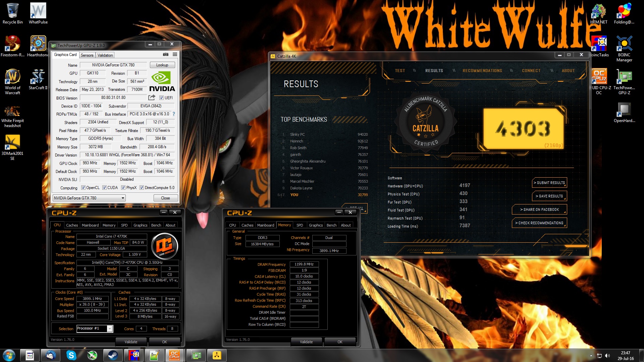This screenshot has width=644, height=362.
Task: Click the Driver Version field in GPU-Z
Action: click(127, 155)
